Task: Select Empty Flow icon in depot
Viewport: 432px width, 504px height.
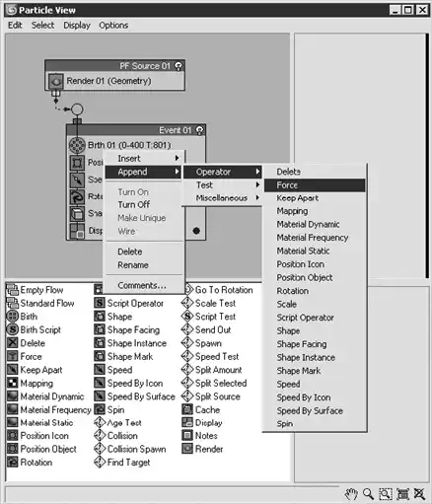Action: pyautogui.click(x=13, y=290)
